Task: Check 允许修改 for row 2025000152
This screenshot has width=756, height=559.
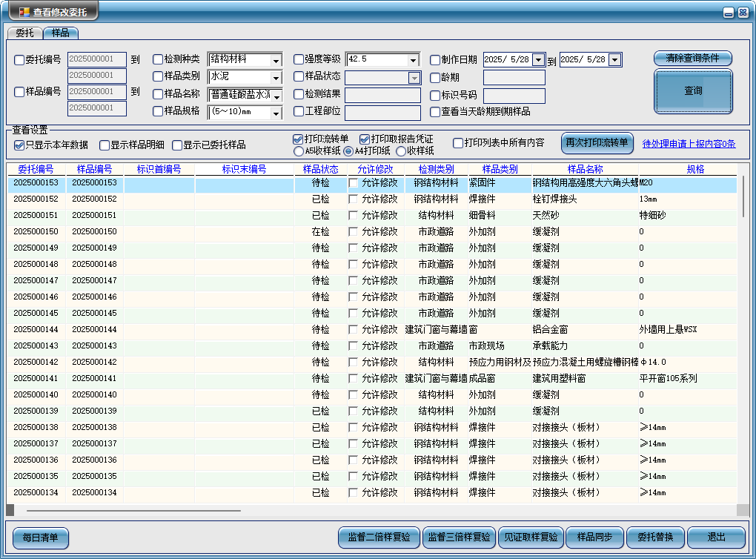Action: [354, 199]
